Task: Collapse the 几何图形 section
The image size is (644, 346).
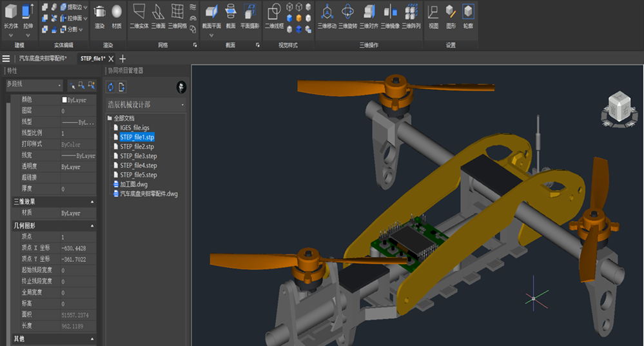Action: pyautogui.click(x=92, y=226)
